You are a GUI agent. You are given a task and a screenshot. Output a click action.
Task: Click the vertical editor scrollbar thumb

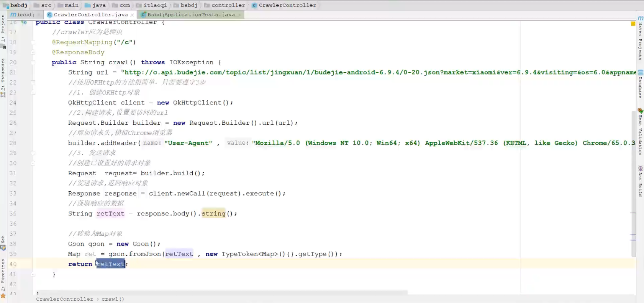click(x=633, y=184)
